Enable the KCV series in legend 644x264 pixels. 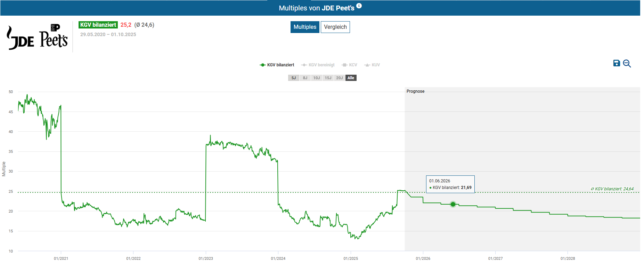pos(350,65)
